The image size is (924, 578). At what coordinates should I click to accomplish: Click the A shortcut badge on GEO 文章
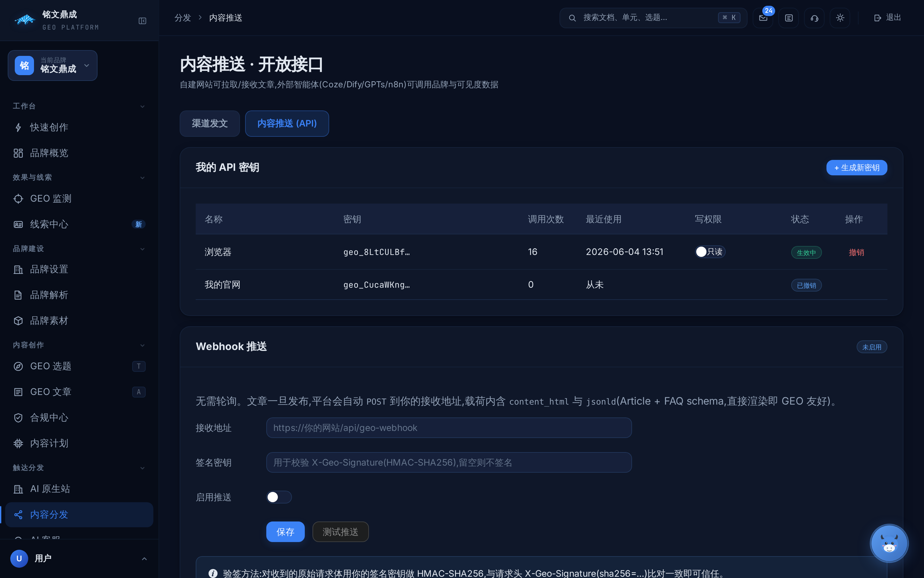[x=139, y=392]
